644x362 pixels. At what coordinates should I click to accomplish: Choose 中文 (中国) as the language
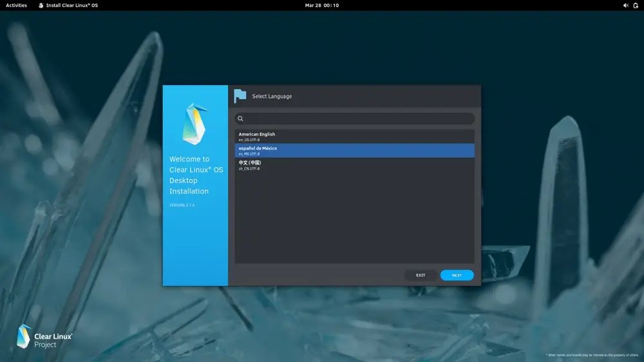354,165
